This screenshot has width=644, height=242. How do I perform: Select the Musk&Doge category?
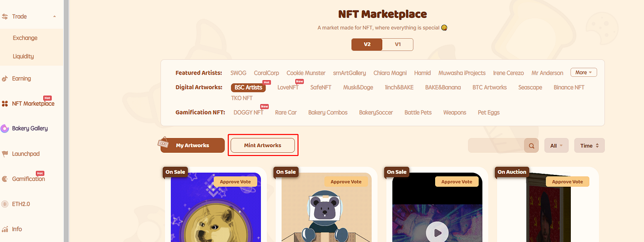(358, 87)
